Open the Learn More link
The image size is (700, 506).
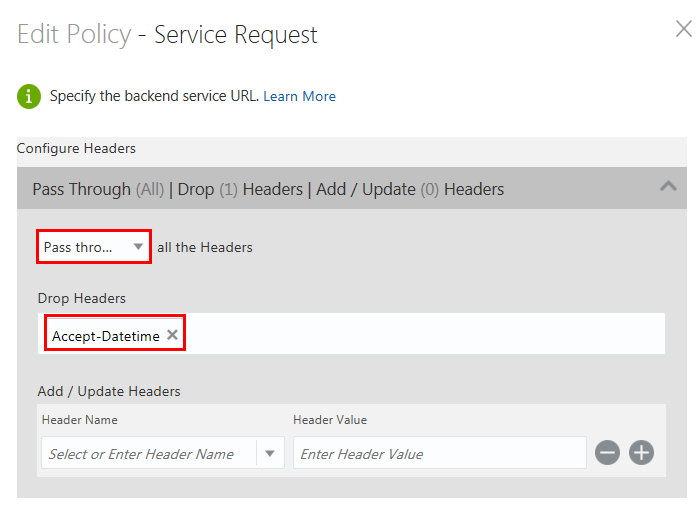point(299,96)
